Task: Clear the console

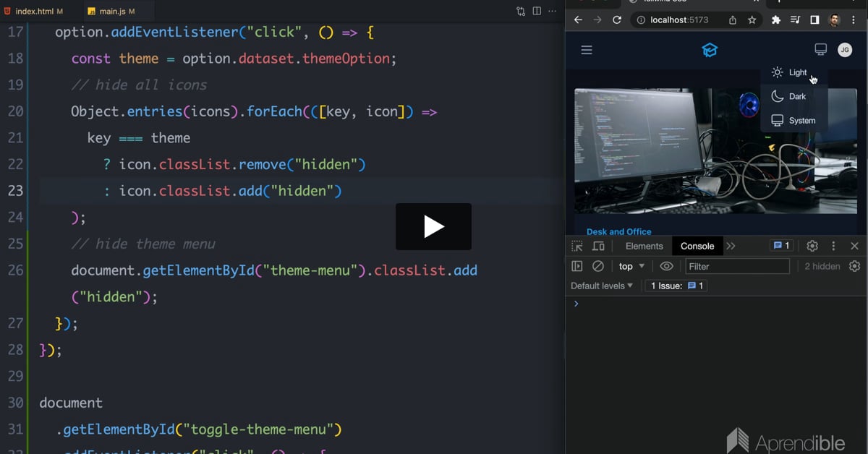Action: [x=598, y=266]
